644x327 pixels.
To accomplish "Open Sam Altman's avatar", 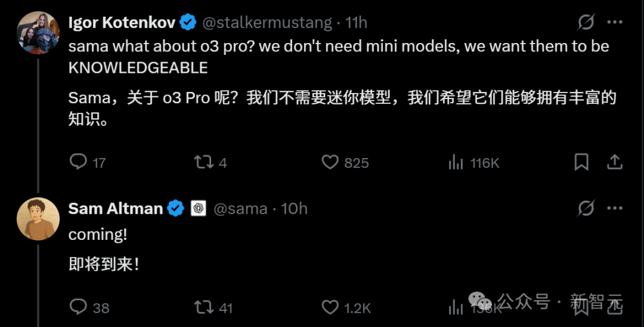I will click(38, 219).
